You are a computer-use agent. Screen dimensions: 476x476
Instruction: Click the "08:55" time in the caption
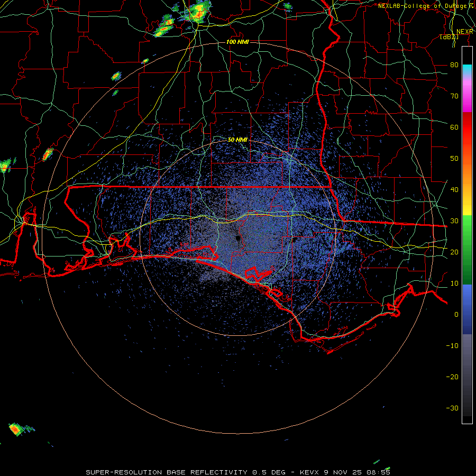[x=379, y=472]
